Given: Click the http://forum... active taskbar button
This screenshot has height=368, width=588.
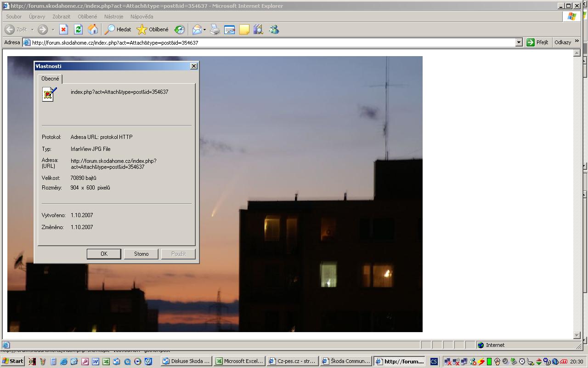Looking at the screenshot, I should [x=399, y=362].
